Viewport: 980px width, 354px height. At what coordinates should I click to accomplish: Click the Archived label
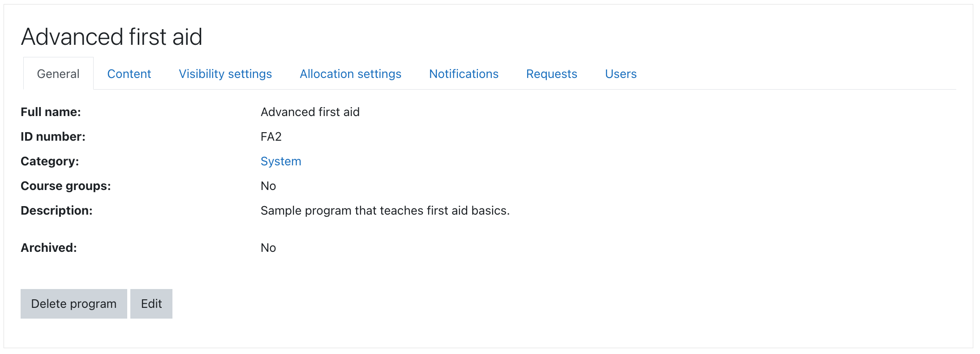pyautogui.click(x=49, y=248)
